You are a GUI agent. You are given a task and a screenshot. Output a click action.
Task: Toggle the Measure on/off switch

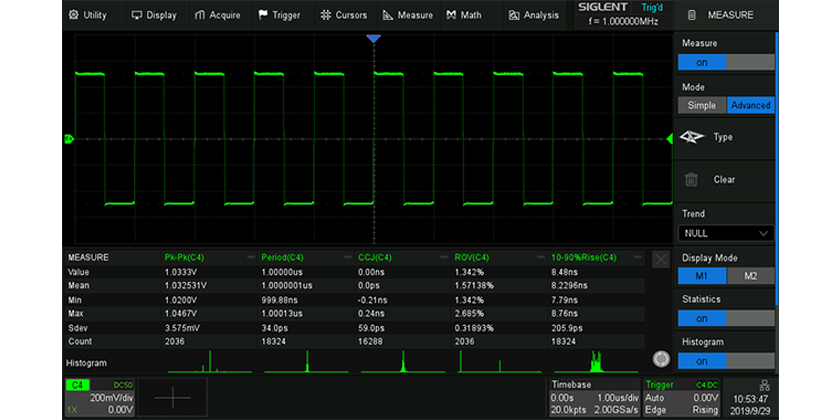coord(726,62)
